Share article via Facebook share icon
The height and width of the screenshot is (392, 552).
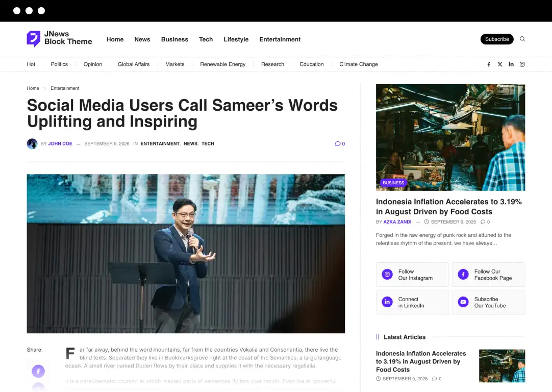point(38,371)
